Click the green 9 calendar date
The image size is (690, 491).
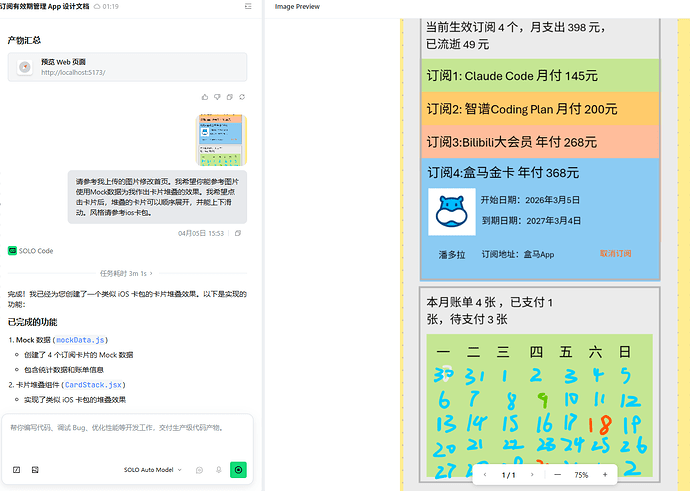pyautogui.click(x=543, y=400)
